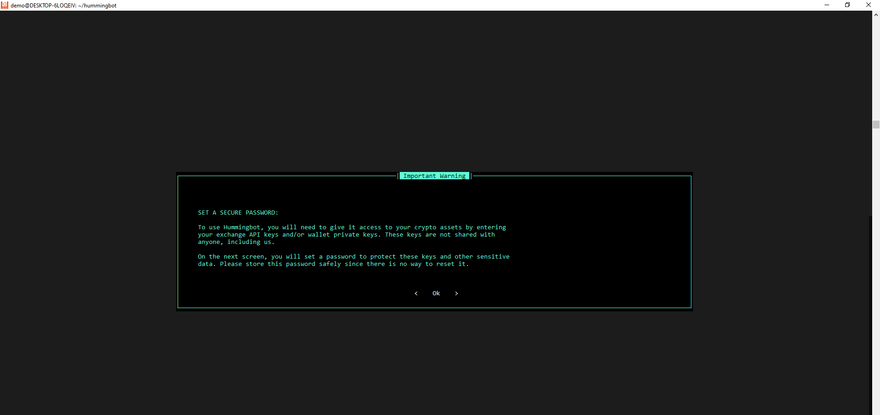The image size is (880, 415).
Task: Click the "SET A SECURE PASSWORD:" heading
Action: pyautogui.click(x=238, y=212)
